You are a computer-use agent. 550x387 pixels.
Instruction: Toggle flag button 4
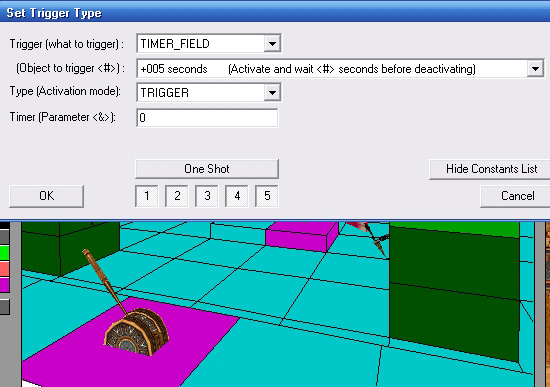[x=237, y=196]
